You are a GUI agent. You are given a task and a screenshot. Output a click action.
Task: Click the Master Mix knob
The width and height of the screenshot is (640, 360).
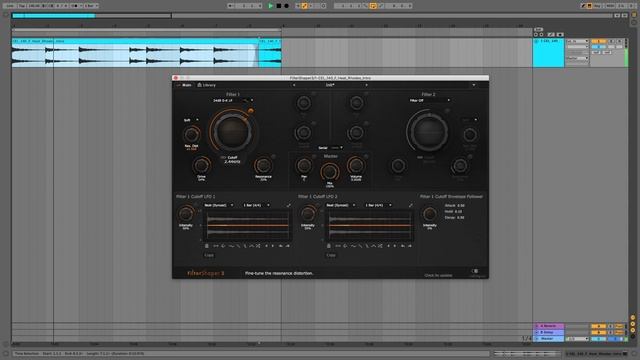click(x=329, y=172)
